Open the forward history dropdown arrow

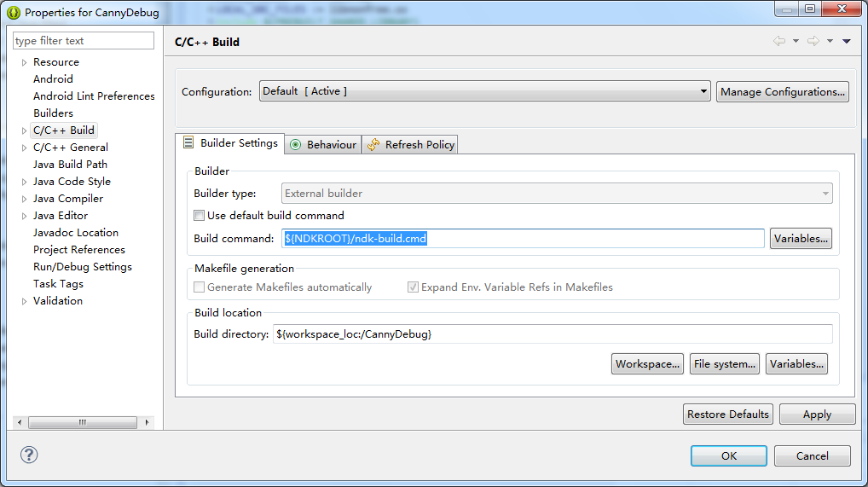click(830, 41)
